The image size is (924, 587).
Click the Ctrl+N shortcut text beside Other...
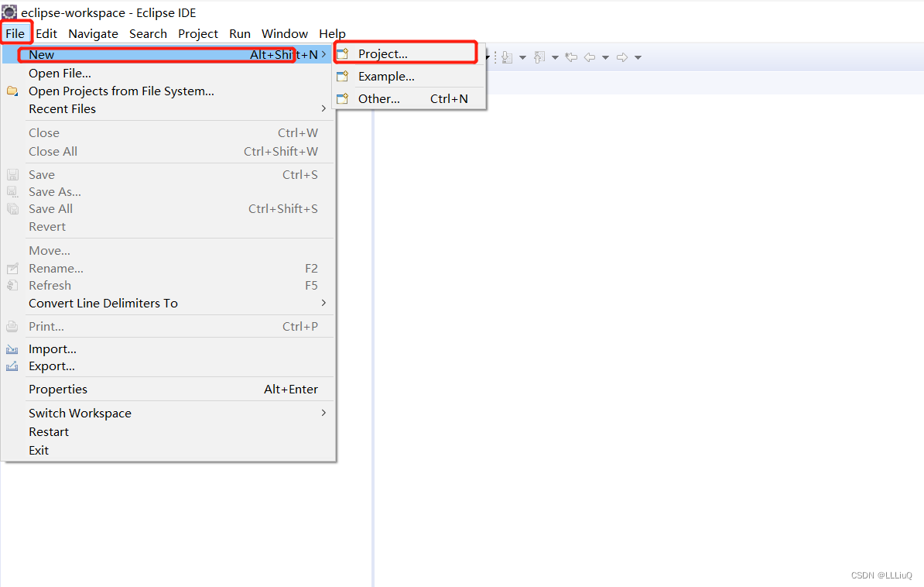pyautogui.click(x=449, y=98)
